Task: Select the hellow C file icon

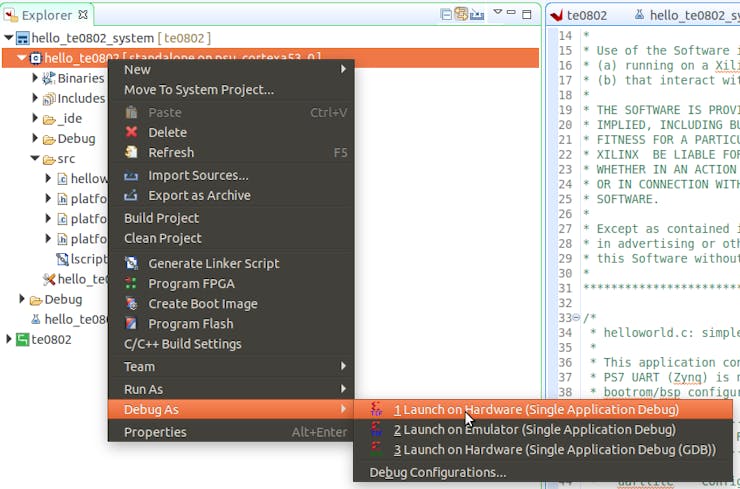Action: coord(62,179)
